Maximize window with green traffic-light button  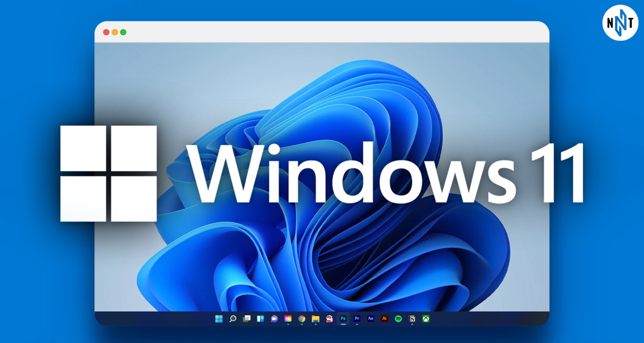coord(123,32)
